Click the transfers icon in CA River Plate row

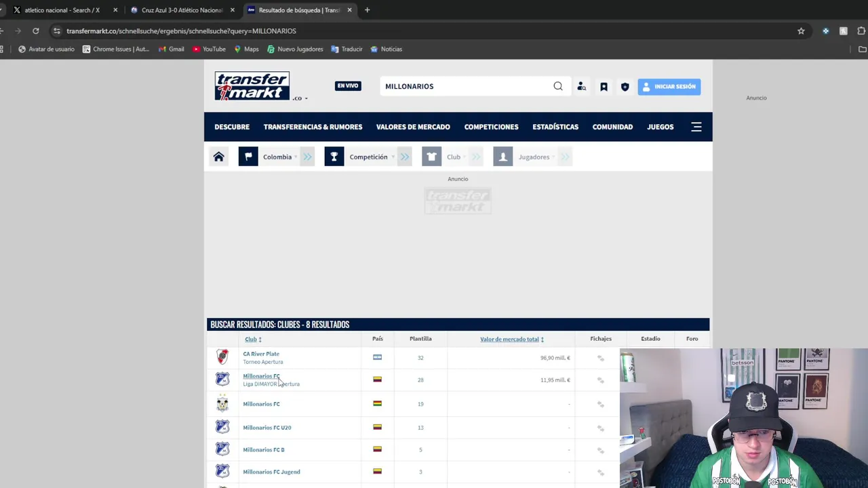click(600, 358)
